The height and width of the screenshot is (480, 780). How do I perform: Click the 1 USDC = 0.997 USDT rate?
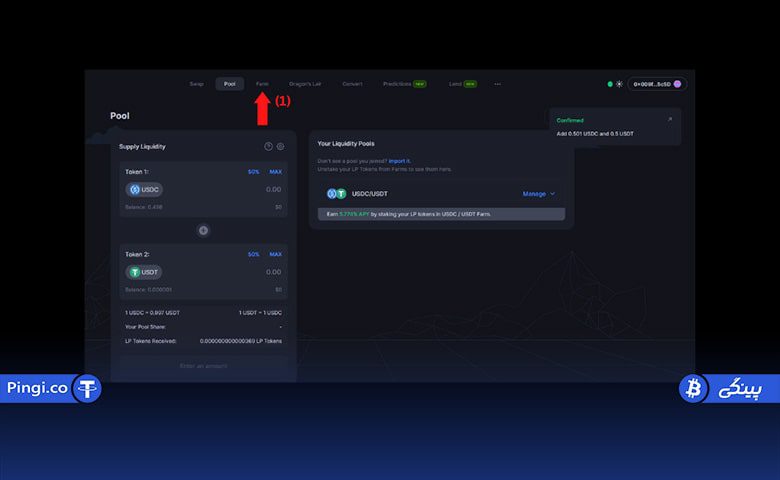(152, 313)
